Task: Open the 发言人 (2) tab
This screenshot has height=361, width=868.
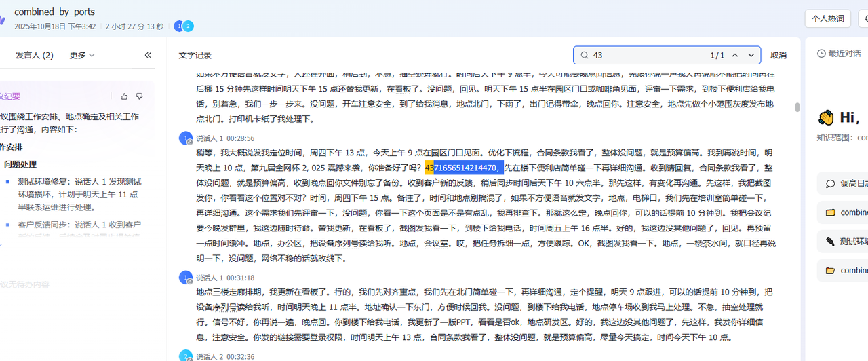Action: (35, 55)
